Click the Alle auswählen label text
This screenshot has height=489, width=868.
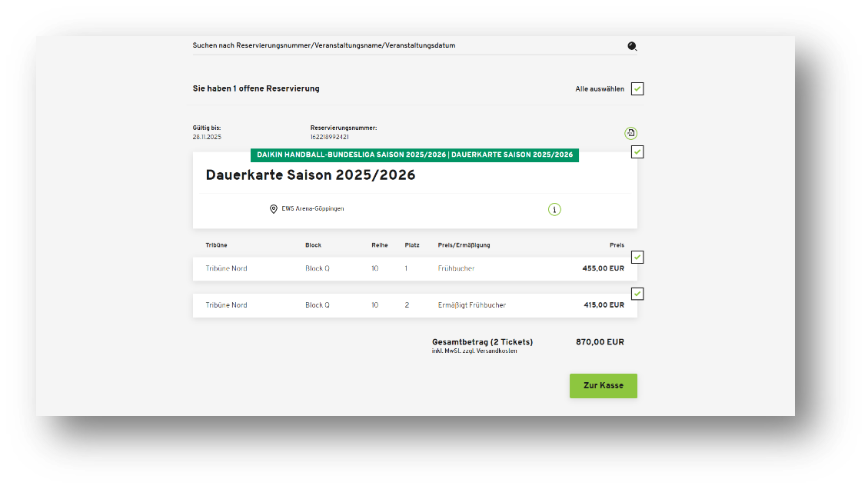point(600,89)
